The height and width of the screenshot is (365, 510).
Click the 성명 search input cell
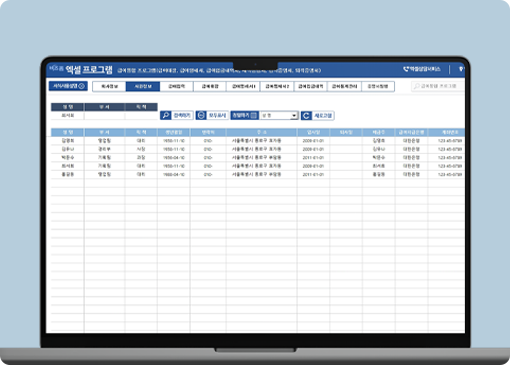[x=68, y=116]
